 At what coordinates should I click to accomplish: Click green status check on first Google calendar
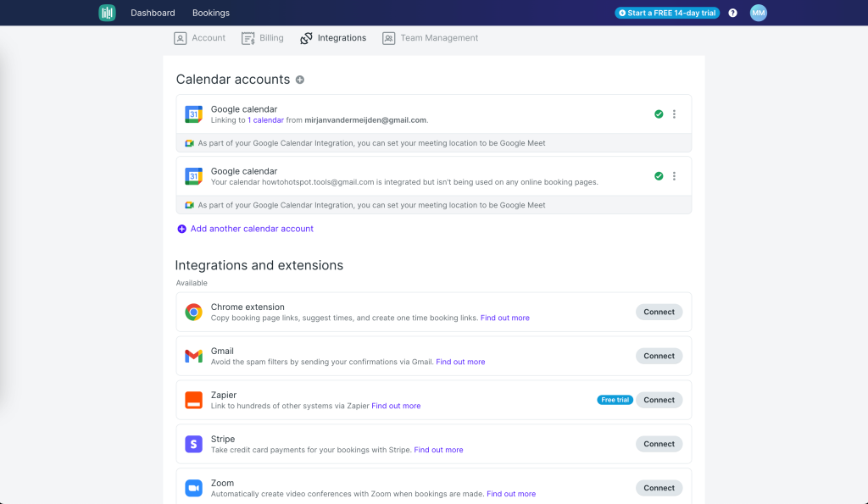point(659,114)
